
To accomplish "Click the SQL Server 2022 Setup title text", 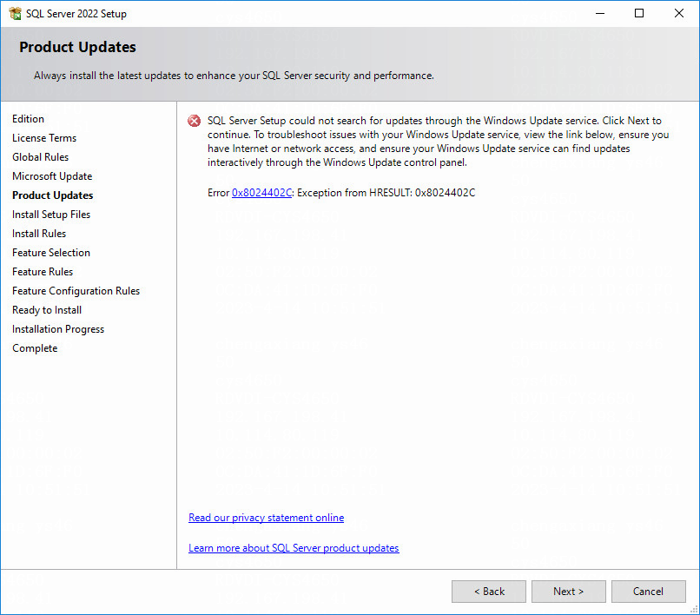I will (76, 14).
